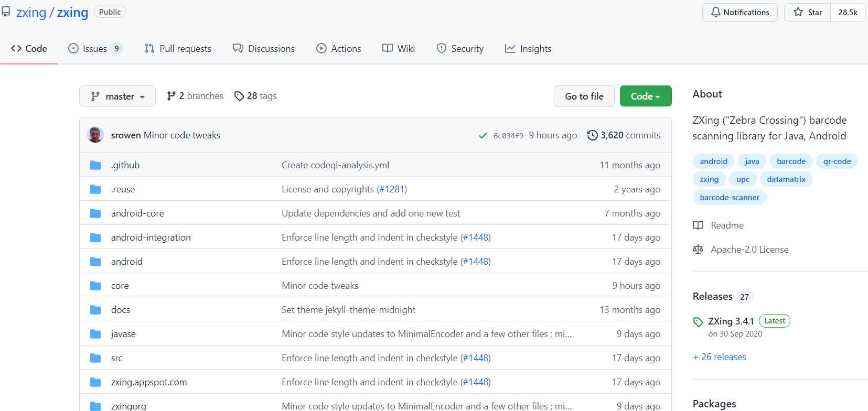Open the src folder icon
The height and width of the screenshot is (411, 868).
(95, 358)
